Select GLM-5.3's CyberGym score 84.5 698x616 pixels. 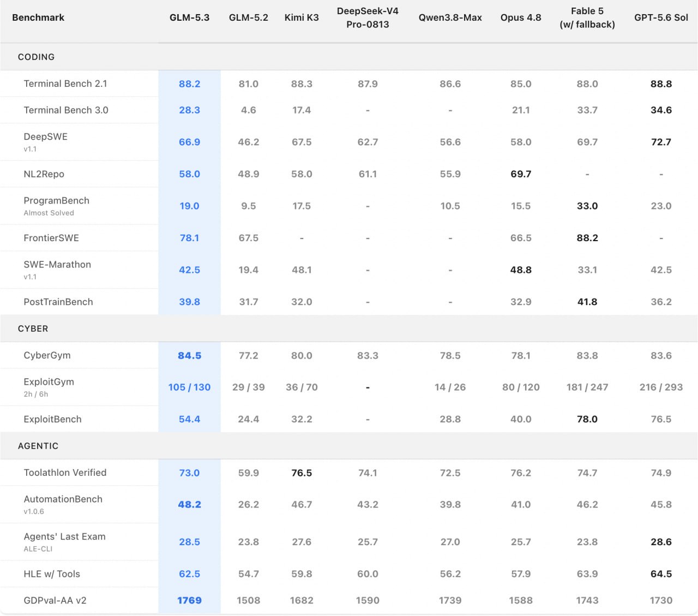click(189, 356)
